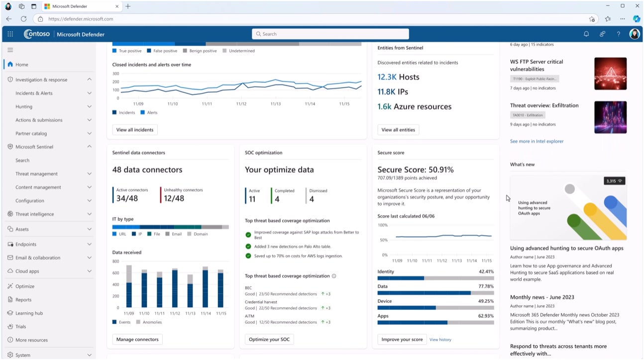
Task: Click View all incidents button
Action: point(135,130)
